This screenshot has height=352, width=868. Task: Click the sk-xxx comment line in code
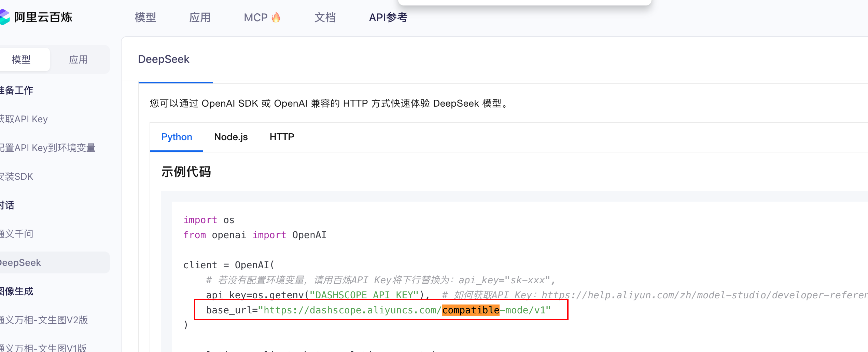(x=381, y=280)
